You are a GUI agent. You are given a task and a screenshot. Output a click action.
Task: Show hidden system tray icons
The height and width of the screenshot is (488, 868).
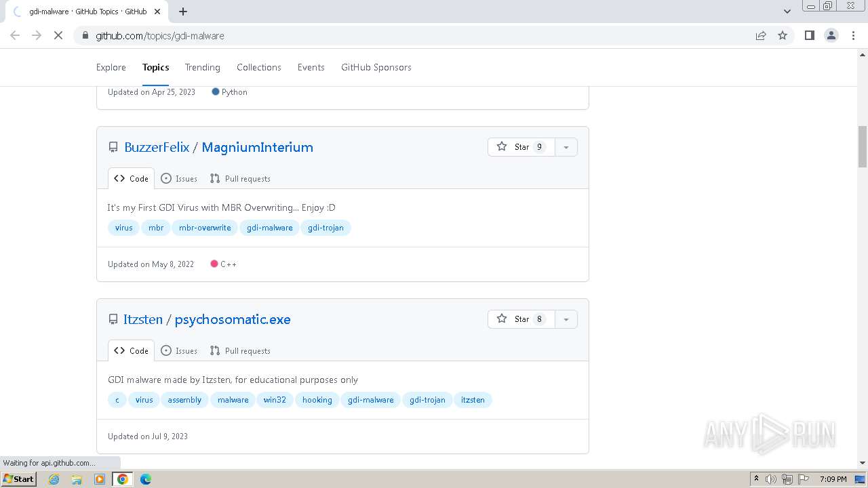(x=757, y=479)
